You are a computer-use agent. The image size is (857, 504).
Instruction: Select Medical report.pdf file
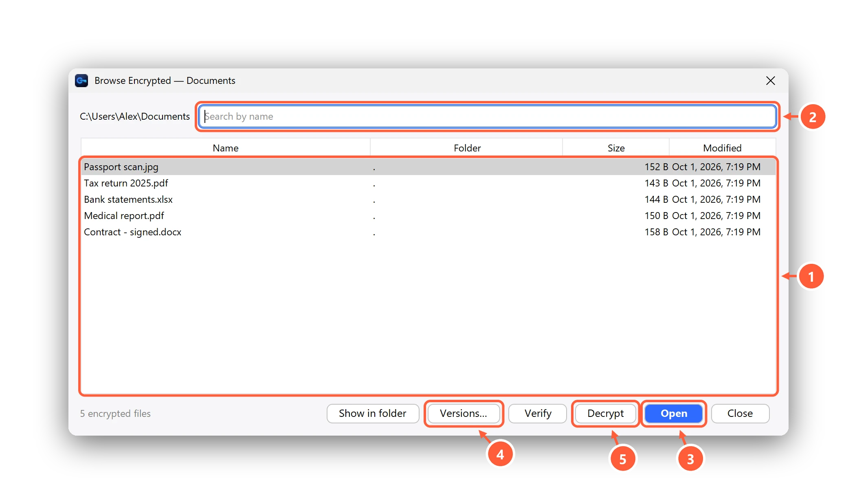pos(428,216)
